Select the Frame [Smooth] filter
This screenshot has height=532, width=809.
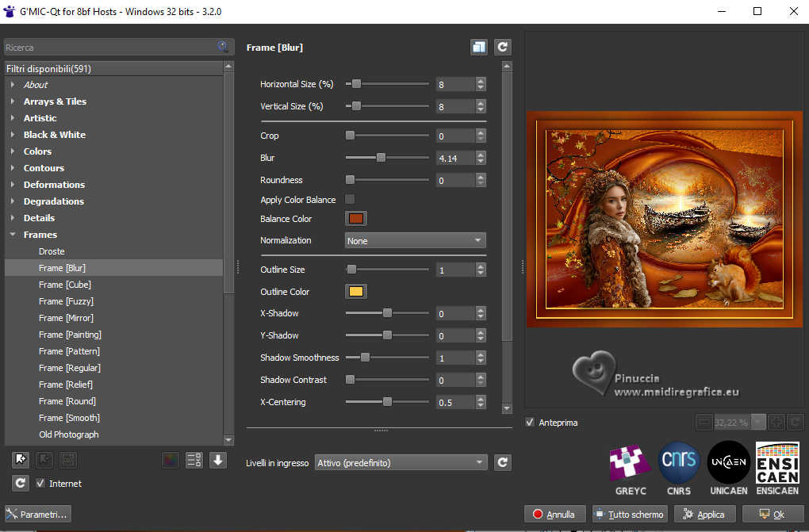pos(69,418)
